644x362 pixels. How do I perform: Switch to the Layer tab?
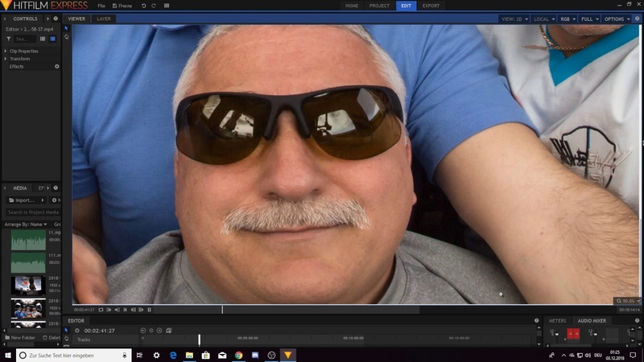click(104, 19)
